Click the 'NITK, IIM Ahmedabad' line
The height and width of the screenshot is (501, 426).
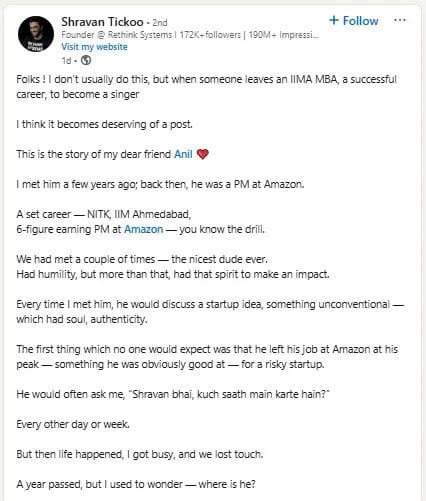tap(104, 214)
